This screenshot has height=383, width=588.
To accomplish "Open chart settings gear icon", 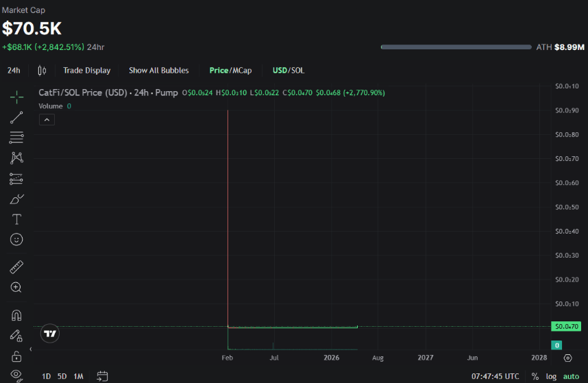I will coord(567,358).
